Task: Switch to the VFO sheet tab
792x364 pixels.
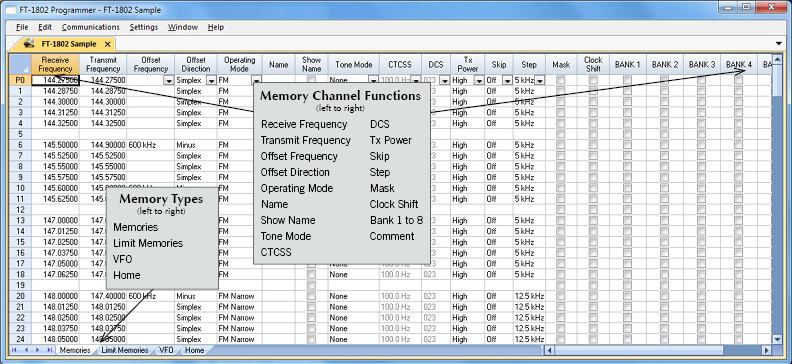Action: (166, 350)
